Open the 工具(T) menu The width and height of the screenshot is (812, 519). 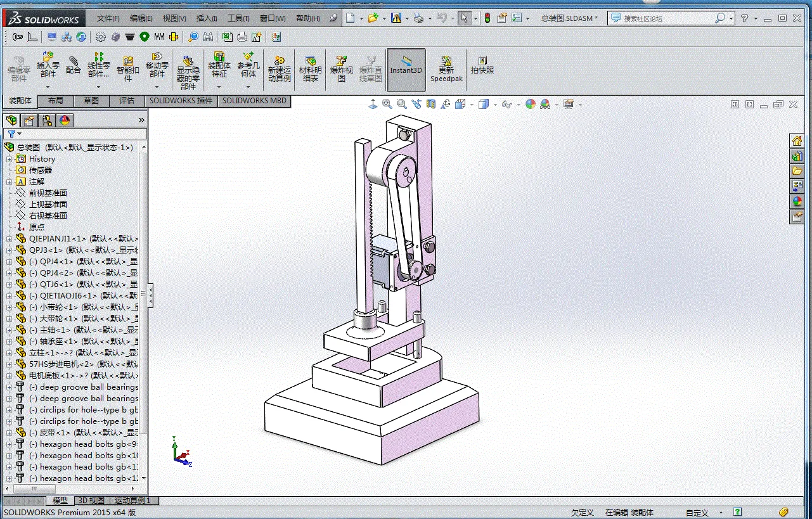coord(238,18)
